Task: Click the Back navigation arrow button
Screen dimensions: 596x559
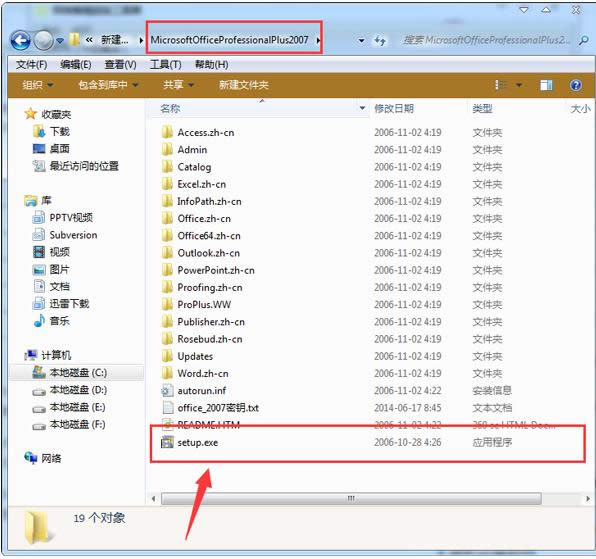Action: coord(20,40)
